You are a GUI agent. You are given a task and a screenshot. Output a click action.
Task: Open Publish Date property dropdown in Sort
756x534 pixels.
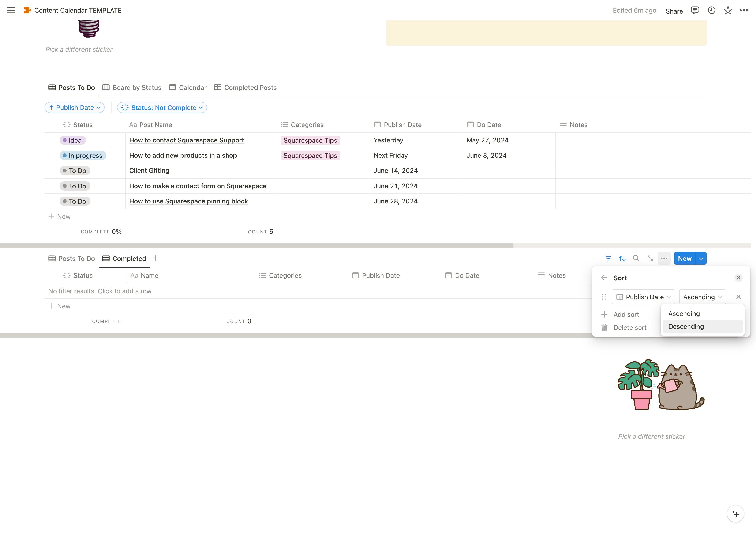click(x=643, y=297)
